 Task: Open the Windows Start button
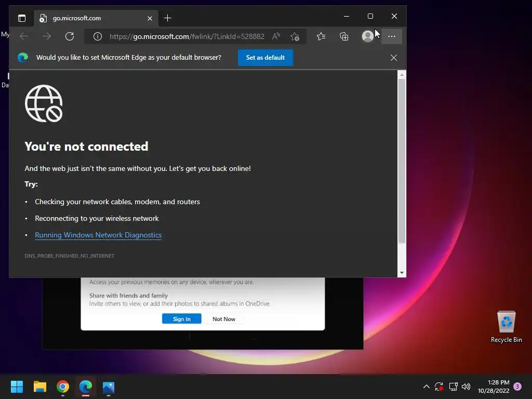tap(17, 387)
